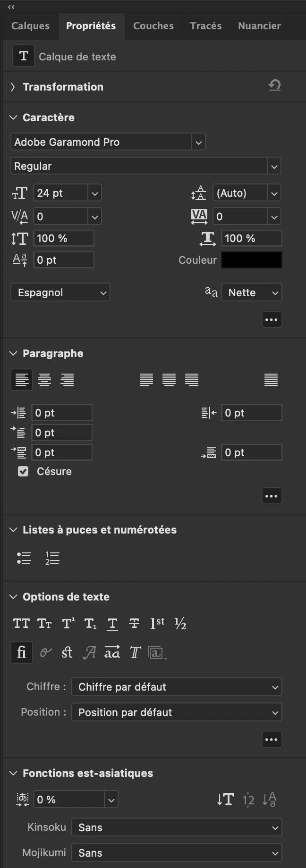Reset transformation with the undo arrow icon
The width and height of the screenshot is (306, 868).
(275, 85)
